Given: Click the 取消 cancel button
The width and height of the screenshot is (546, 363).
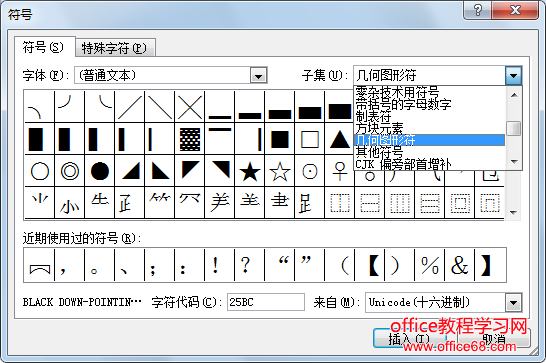Looking at the screenshot, I should 494,339.
